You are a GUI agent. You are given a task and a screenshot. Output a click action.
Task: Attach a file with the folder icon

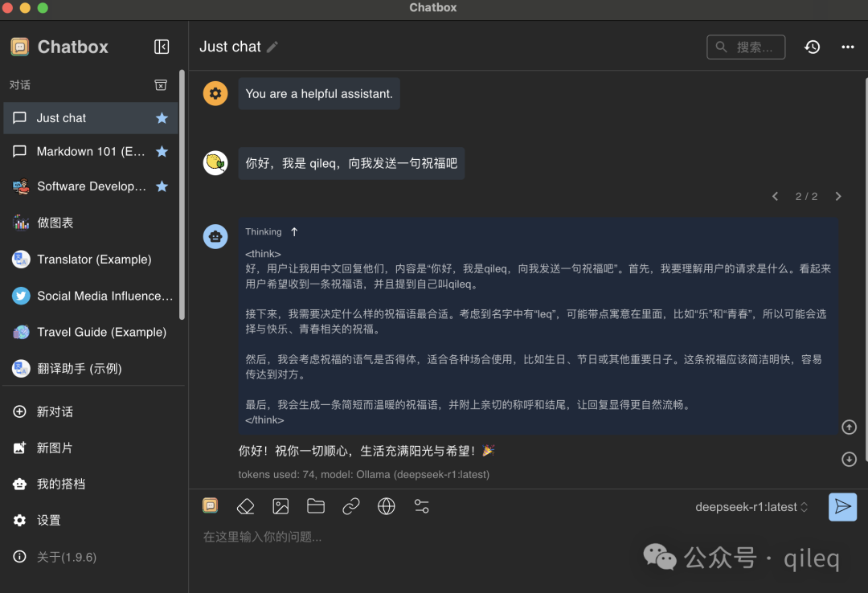pos(316,506)
